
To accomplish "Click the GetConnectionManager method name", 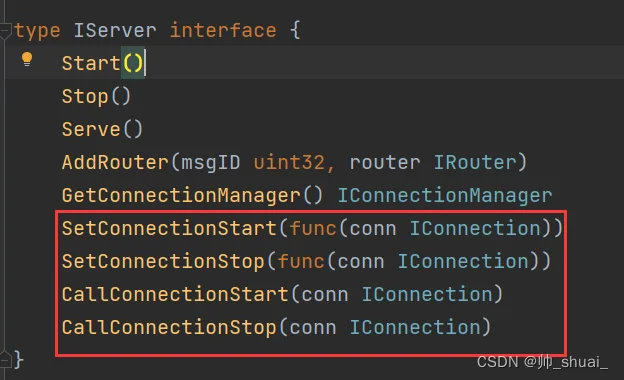I will [181, 195].
